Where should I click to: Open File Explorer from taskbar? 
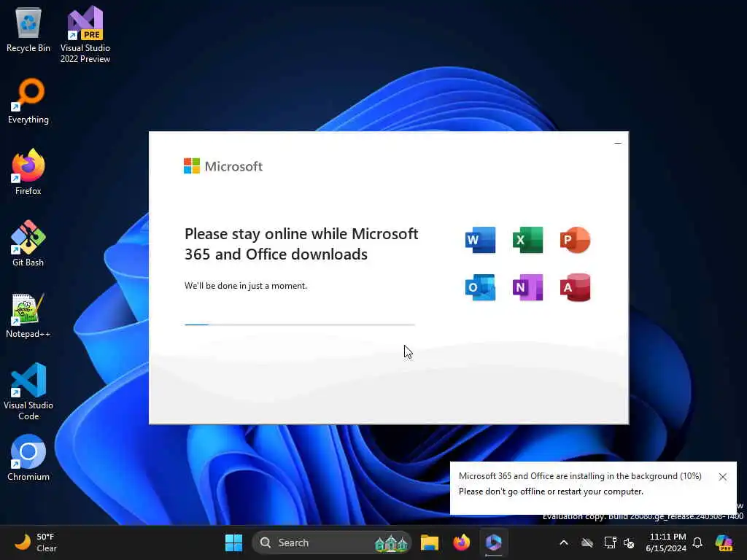pyautogui.click(x=429, y=542)
